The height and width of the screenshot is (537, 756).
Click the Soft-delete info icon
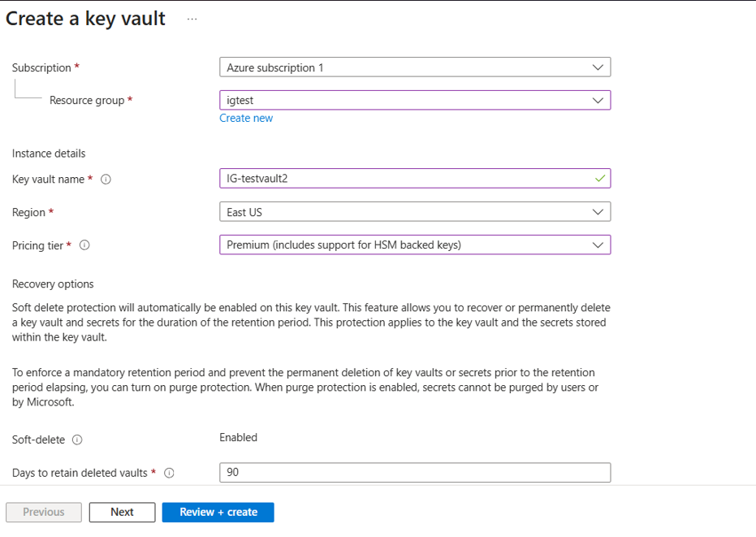(77, 440)
